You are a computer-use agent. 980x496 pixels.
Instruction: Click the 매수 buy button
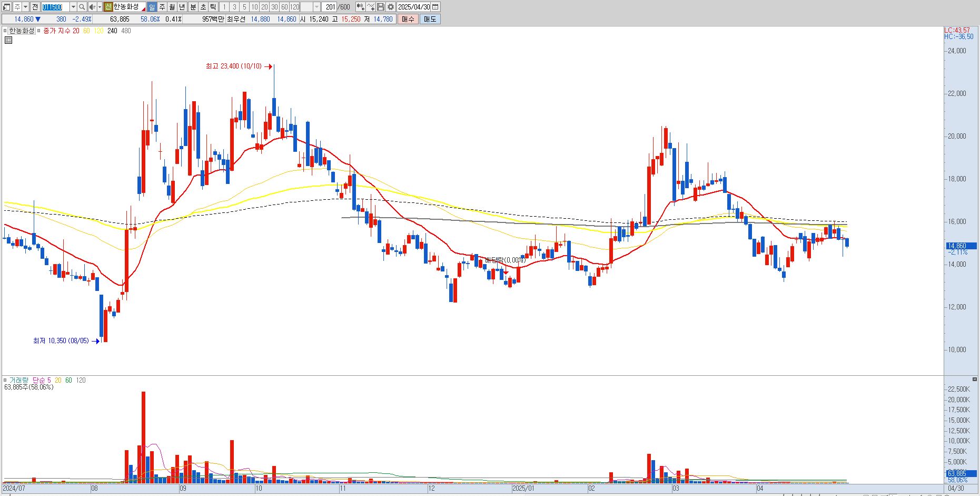408,19
